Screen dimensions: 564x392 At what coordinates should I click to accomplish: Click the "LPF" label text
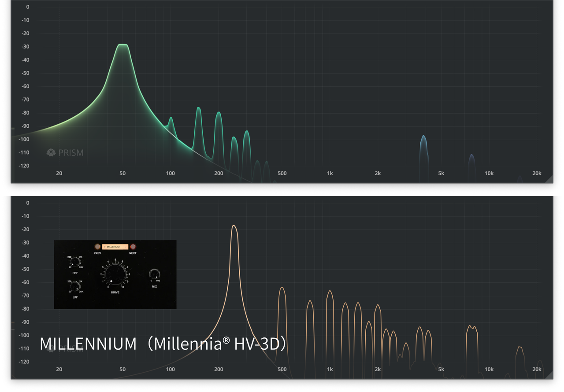coord(75,297)
